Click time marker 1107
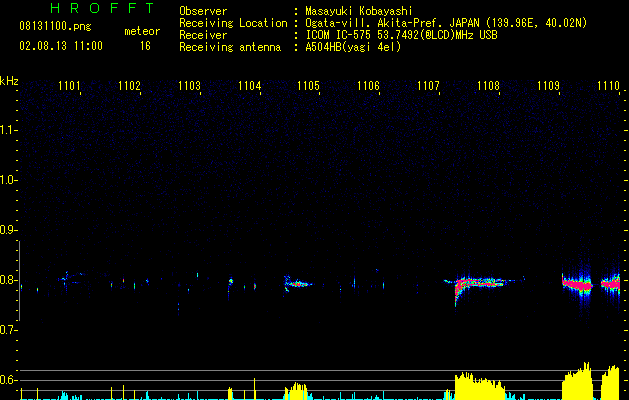The width and height of the screenshot is (629, 400). [x=428, y=85]
